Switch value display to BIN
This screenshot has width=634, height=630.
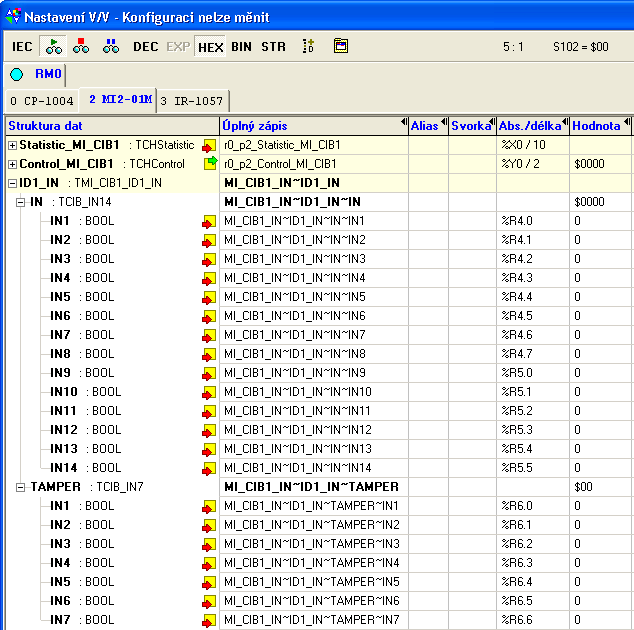(241, 47)
